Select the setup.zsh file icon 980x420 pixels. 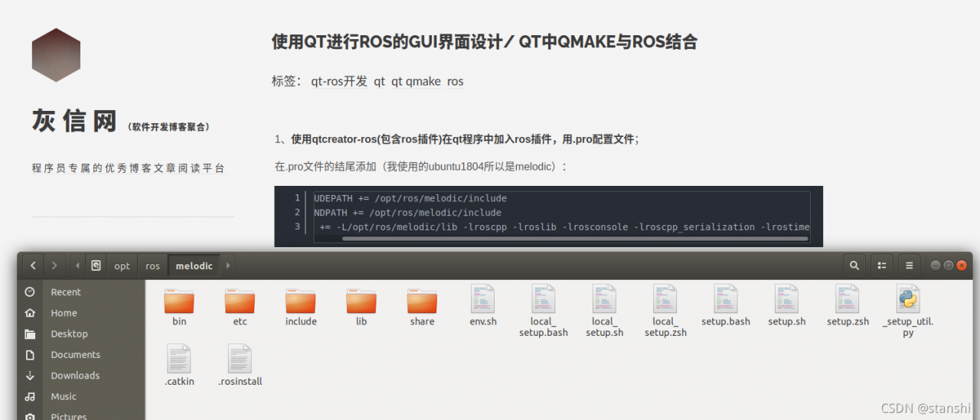848,298
